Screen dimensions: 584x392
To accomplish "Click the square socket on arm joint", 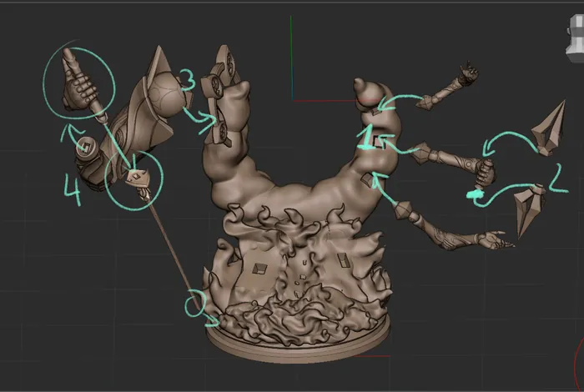I will pyautogui.click(x=86, y=149).
